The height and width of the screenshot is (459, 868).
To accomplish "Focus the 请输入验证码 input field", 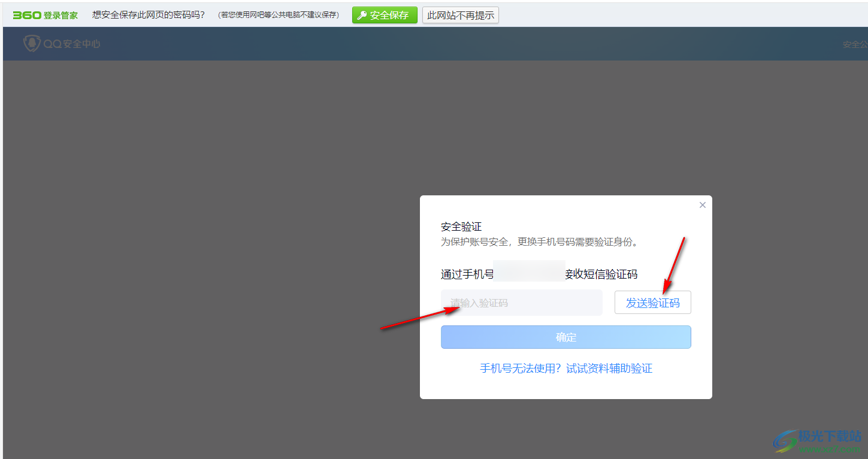I will (522, 303).
